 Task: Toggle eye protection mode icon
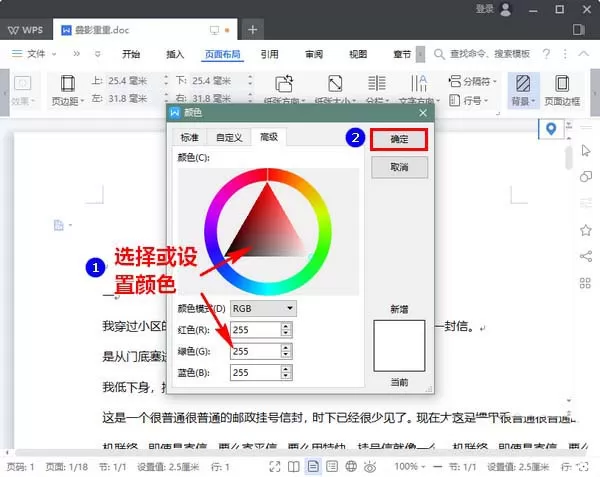pyautogui.click(x=370, y=467)
